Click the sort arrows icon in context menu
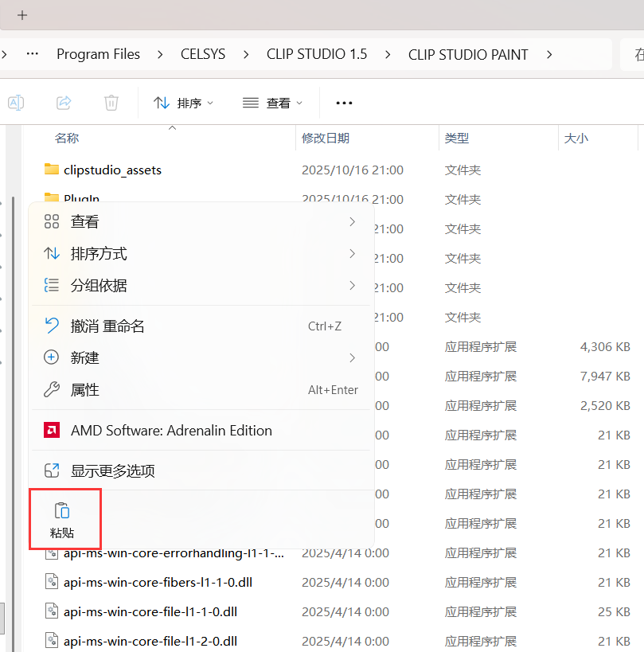The image size is (644, 652). pyautogui.click(x=52, y=253)
